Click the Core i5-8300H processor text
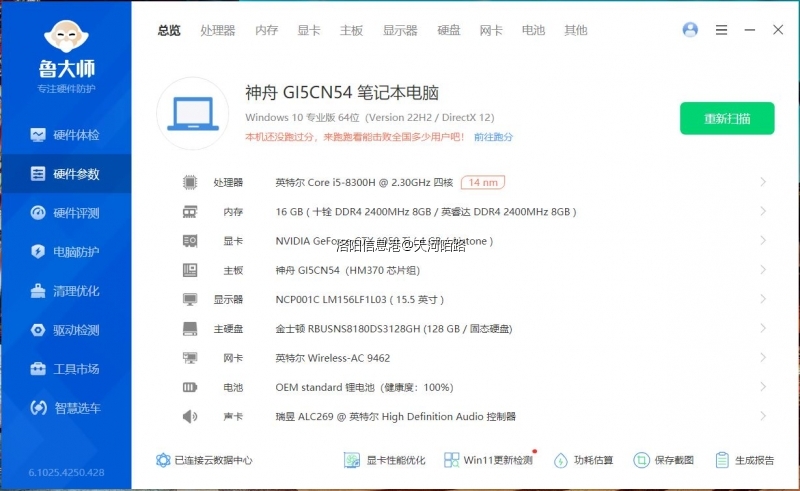 [x=364, y=182]
